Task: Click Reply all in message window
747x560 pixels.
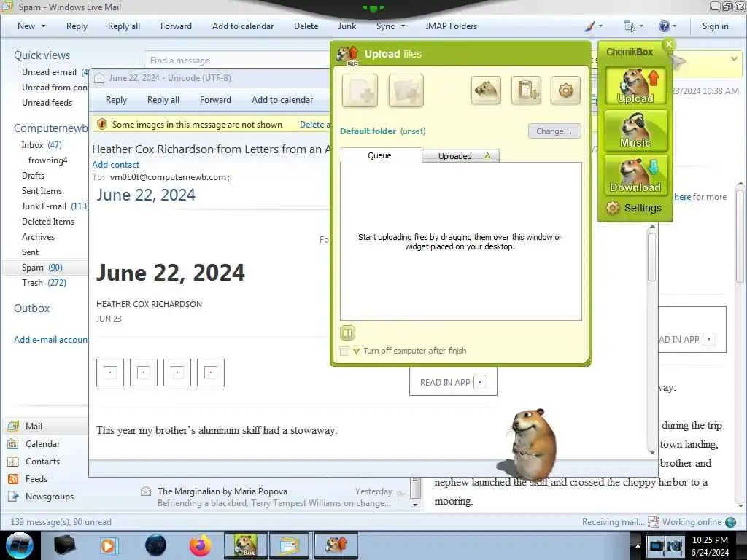Action: coord(163,100)
